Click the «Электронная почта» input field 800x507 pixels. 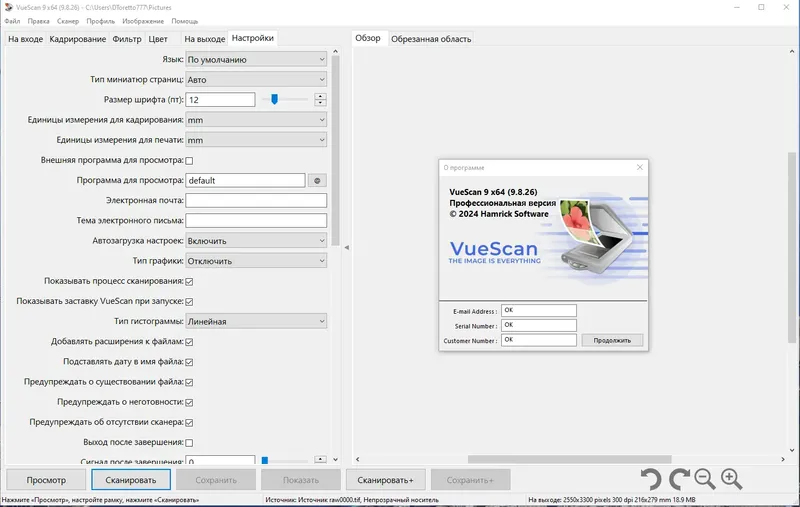pyautogui.click(x=256, y=200)
